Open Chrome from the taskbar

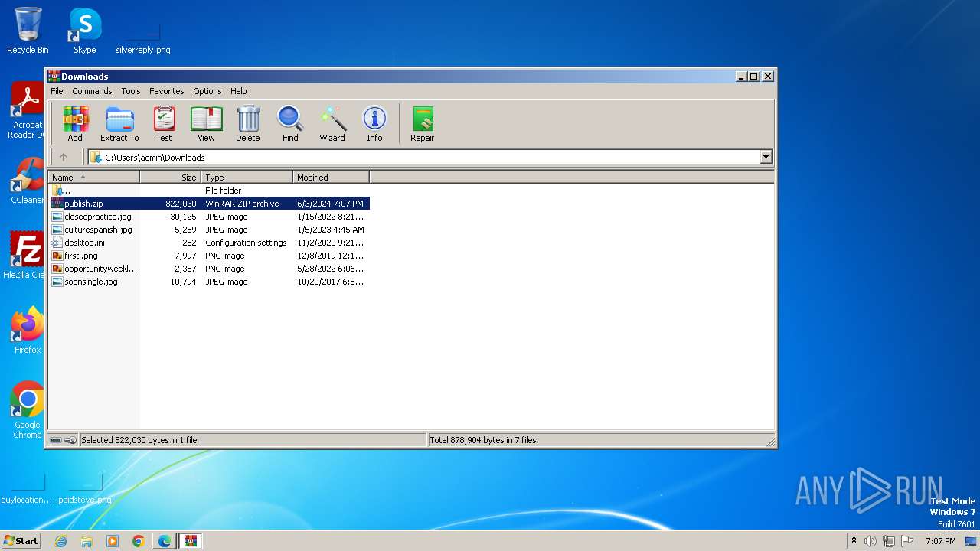pos(139,541)
